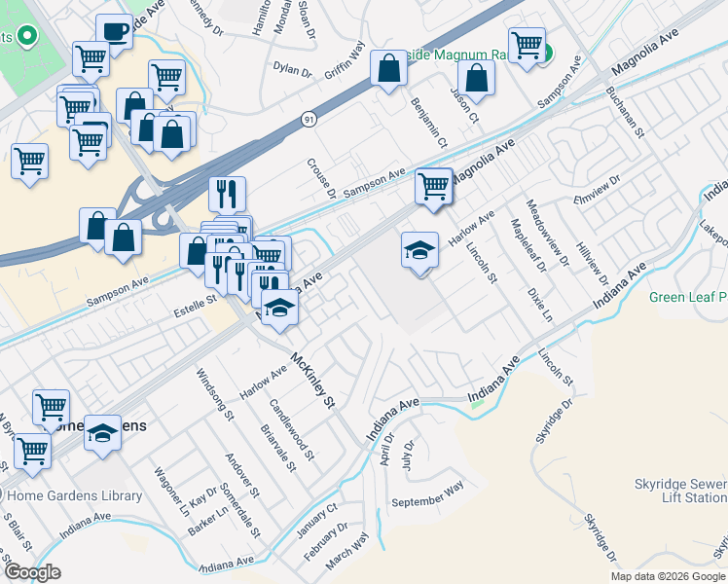The width and height of the screenshot is (728, 584).
Task: Click the shopping bag marker directly south of freeway ramp
Action: click(x=123, y=239)
